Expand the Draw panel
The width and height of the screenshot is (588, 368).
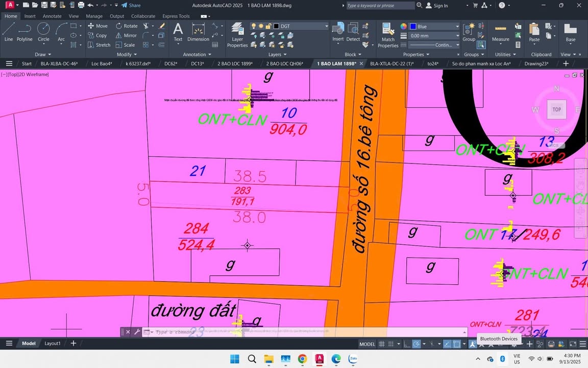point(42,54)
